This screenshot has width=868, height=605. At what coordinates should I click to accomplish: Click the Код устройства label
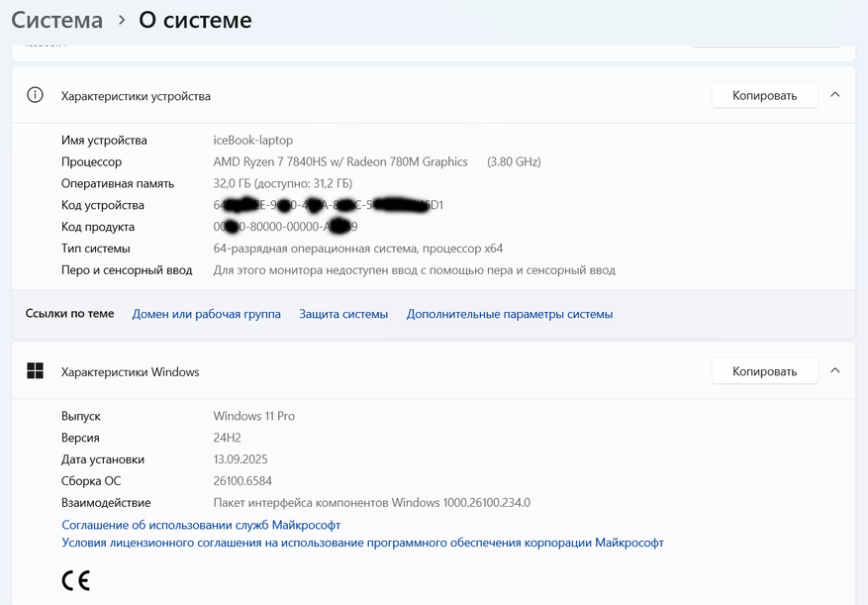(x=102, y=205)
